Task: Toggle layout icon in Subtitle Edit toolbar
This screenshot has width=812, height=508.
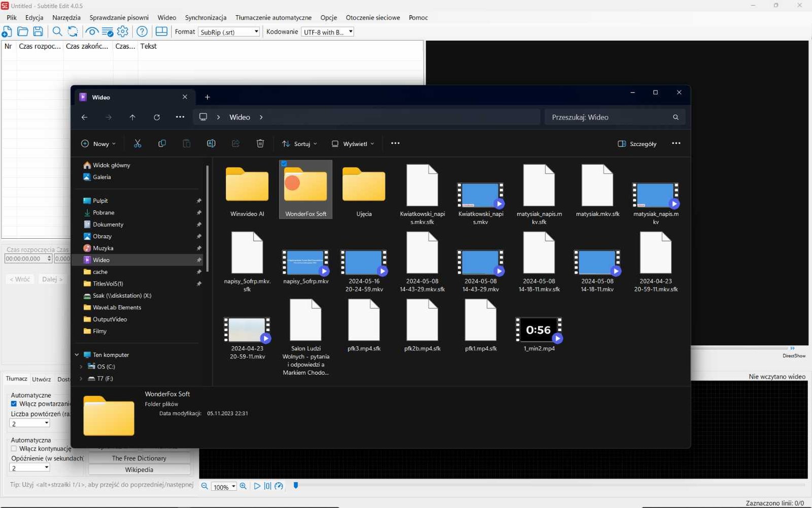Action: pos(161,31)
